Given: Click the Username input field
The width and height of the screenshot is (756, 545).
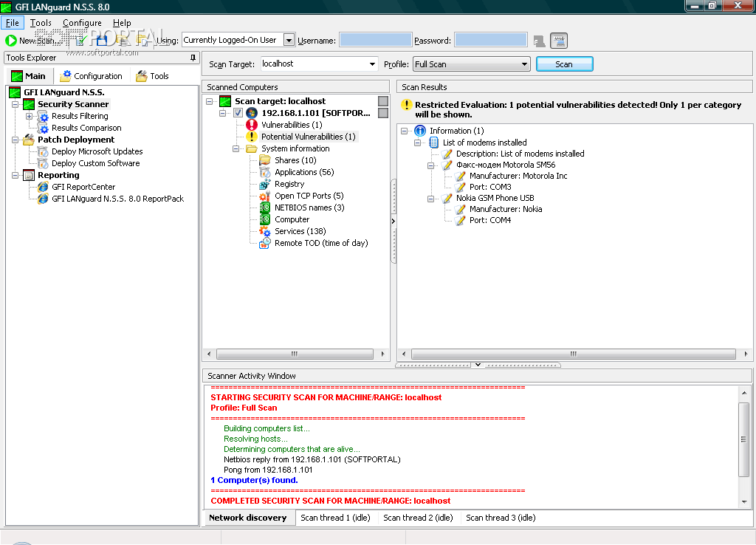Looking at the screenshot, I should pyautogui.click(x=375, y=40).
